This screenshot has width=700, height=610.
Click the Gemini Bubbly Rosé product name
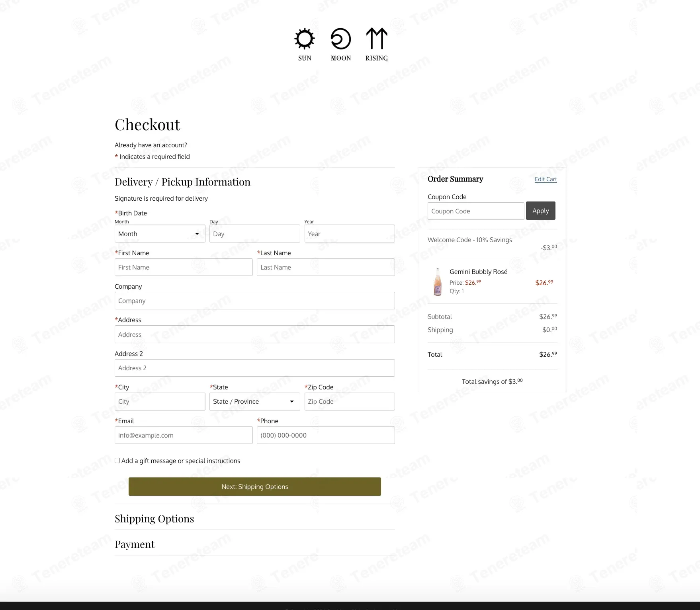479,272
